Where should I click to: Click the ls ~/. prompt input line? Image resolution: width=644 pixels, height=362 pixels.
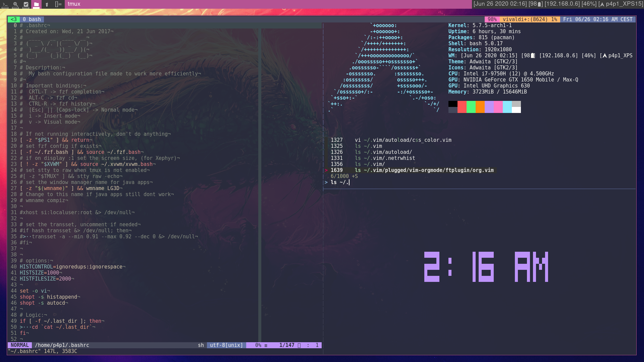click(339, 182)
